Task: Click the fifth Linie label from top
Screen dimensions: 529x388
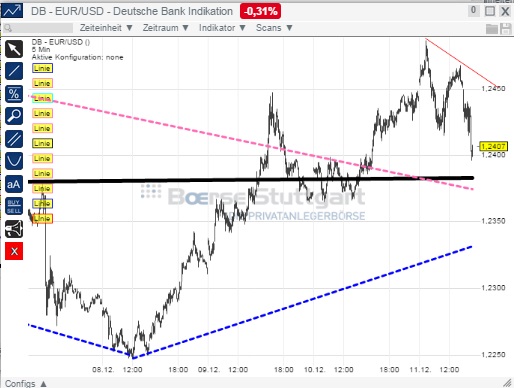Action: [43, 129]
